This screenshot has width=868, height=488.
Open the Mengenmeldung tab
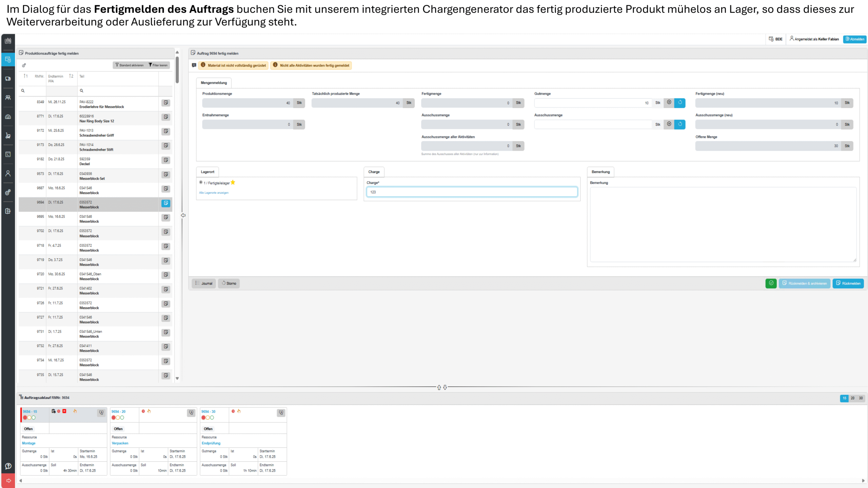coord(214,83)
